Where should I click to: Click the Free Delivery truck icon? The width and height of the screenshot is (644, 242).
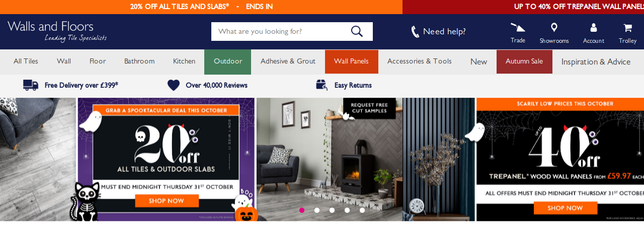coord(31,85)
